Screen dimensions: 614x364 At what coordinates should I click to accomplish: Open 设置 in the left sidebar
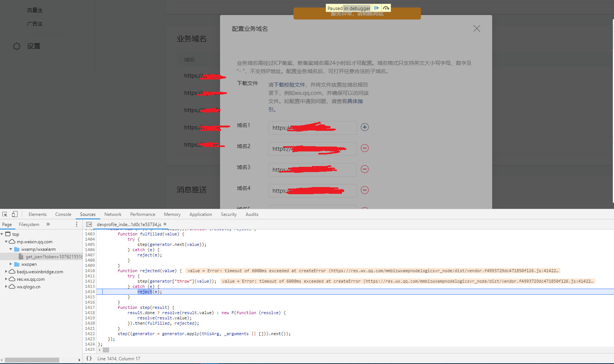click(x=34, y=46)
